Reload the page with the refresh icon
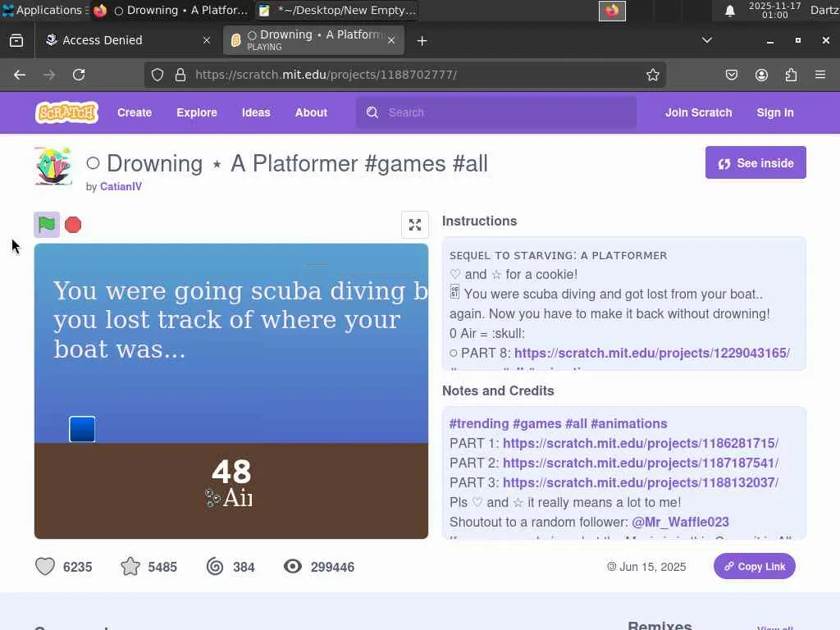Image resolution: width=840 pixels, height=630 pixels. pyautogui.click(x=79, y=75)
